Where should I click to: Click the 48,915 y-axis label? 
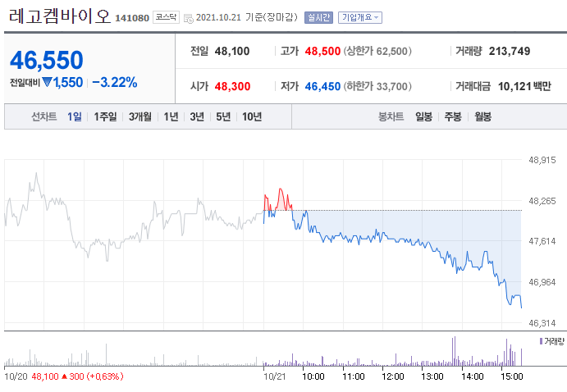(542, 160)
